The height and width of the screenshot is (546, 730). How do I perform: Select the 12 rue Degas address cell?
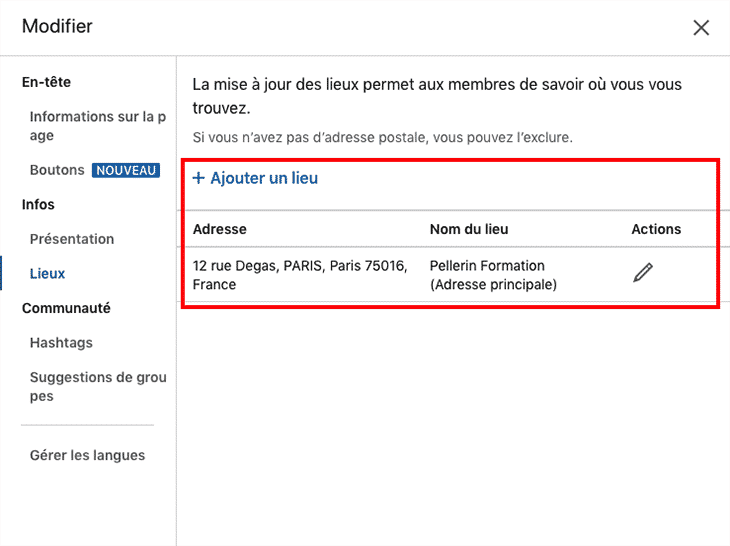click(x=300, y=275)
